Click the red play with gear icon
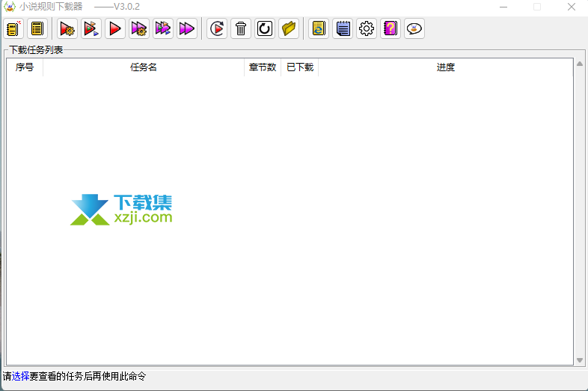Viewport: 588px width, 391px height. point(67,28)
